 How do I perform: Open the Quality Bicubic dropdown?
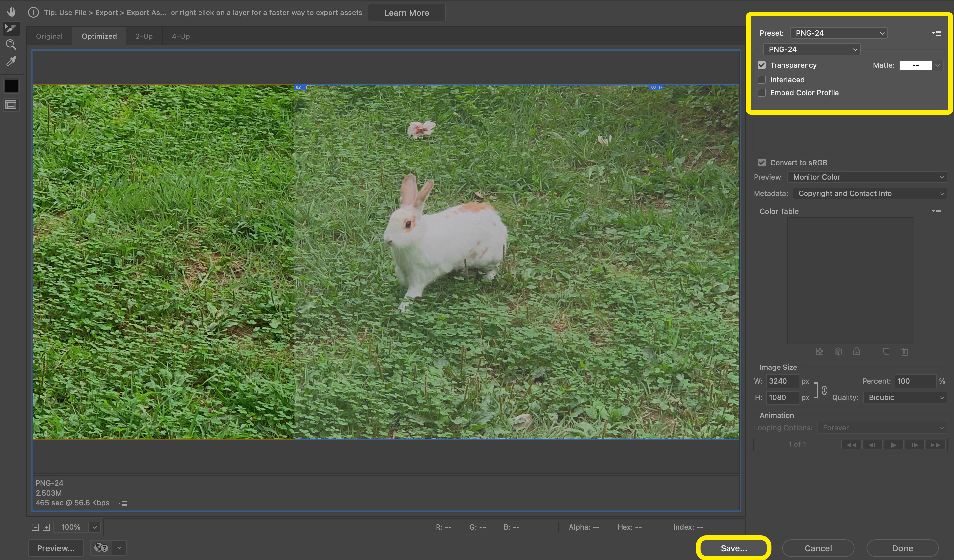click(x=905, y=397)
